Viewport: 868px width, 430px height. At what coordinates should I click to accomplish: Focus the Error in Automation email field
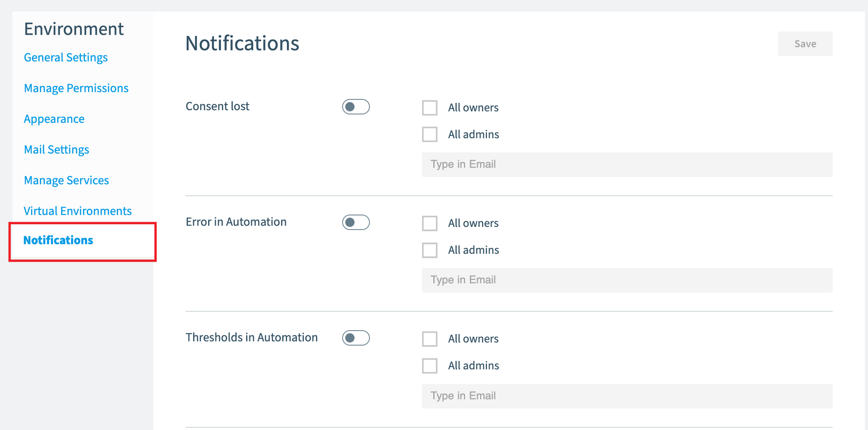point(627,280)
